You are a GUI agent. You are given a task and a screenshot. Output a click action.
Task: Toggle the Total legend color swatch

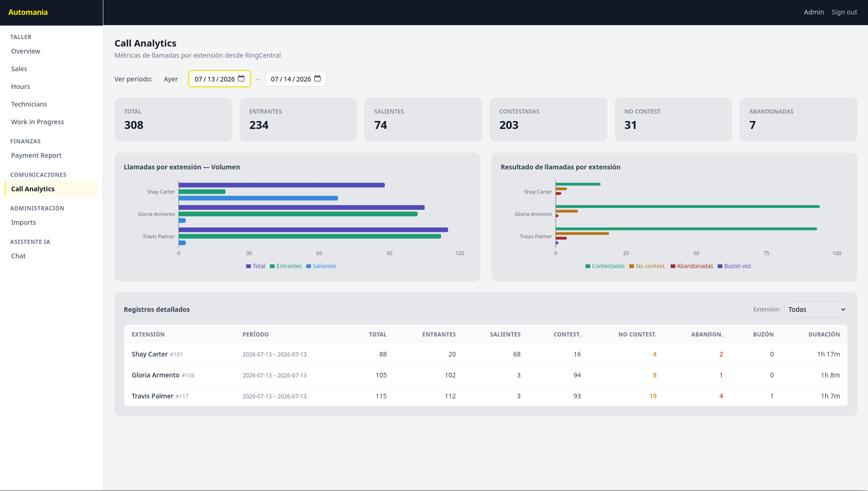249,266
